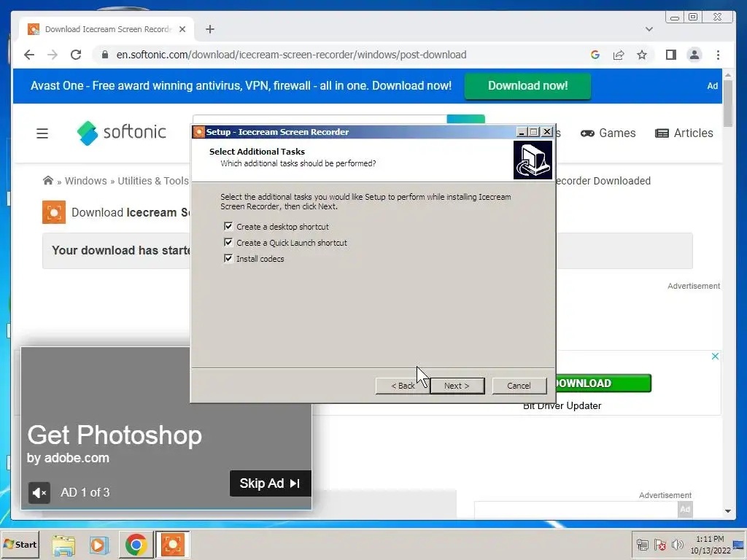Open the Chrome profile avatar

[694, 55]
